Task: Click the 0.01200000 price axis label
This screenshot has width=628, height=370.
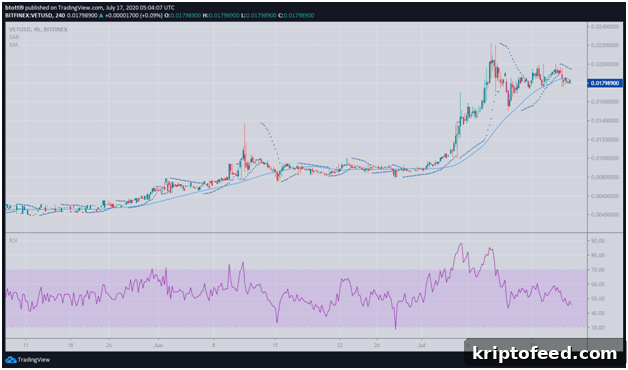Action: [x=605, y=140]
